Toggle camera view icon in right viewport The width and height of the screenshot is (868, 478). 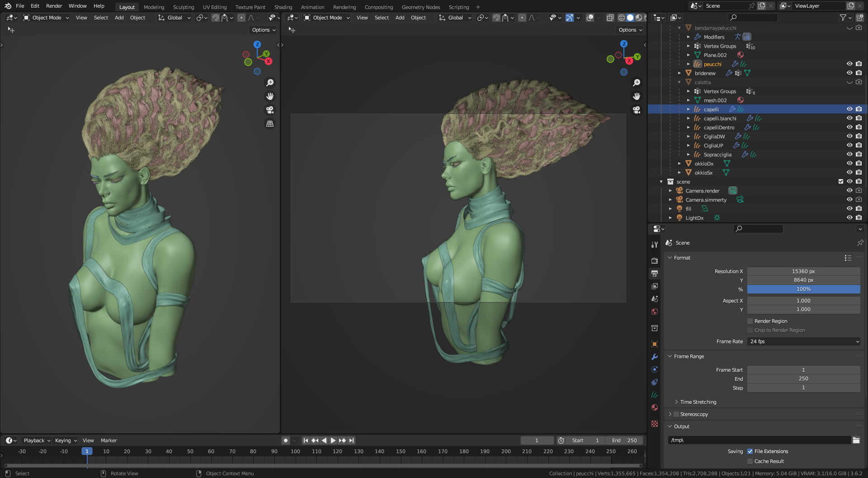[x=637, y=110]
